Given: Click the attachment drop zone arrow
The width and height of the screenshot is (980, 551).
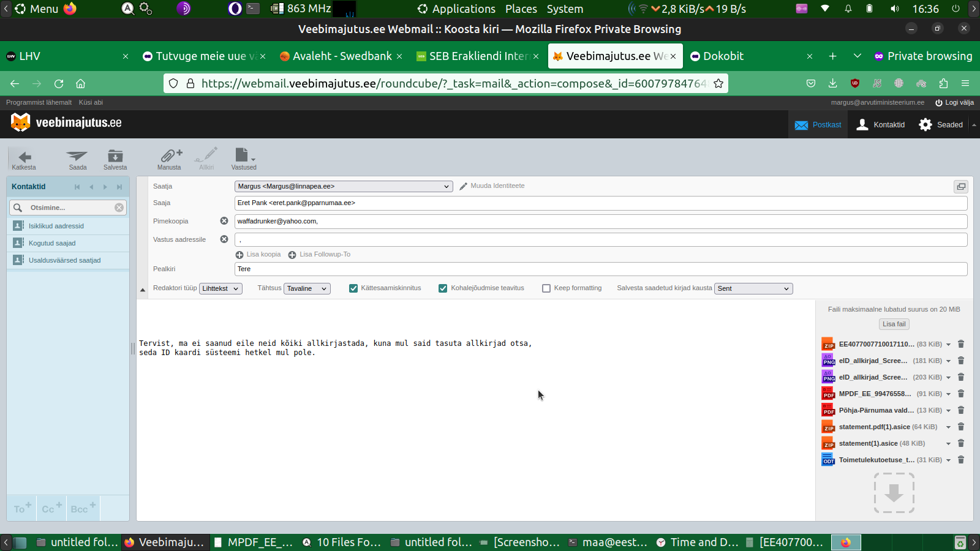Looking at the screenshot, I should coord(894,493).
